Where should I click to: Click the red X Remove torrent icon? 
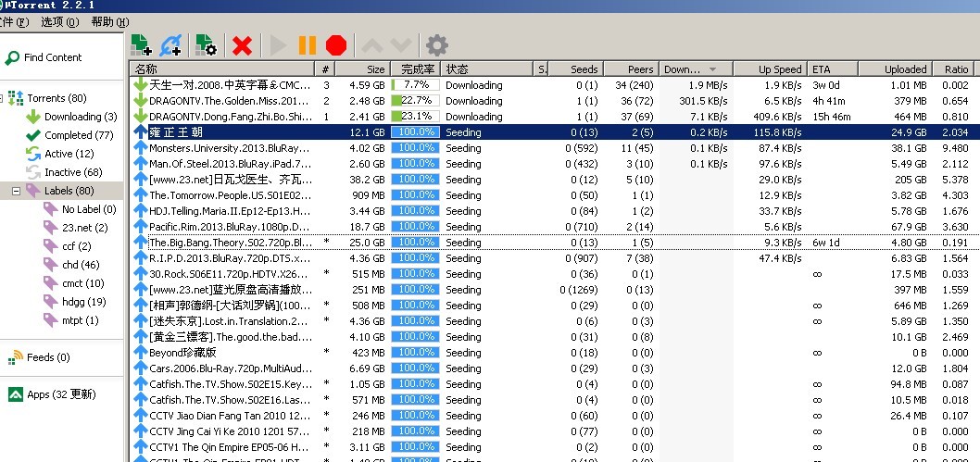[x=242, y=45]
